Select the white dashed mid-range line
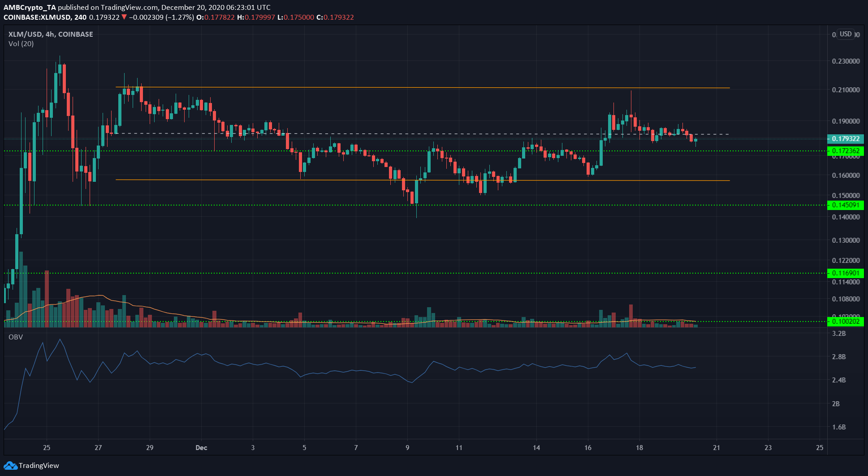The width and height of the screenshot is (868, 476). pos(423,134)
